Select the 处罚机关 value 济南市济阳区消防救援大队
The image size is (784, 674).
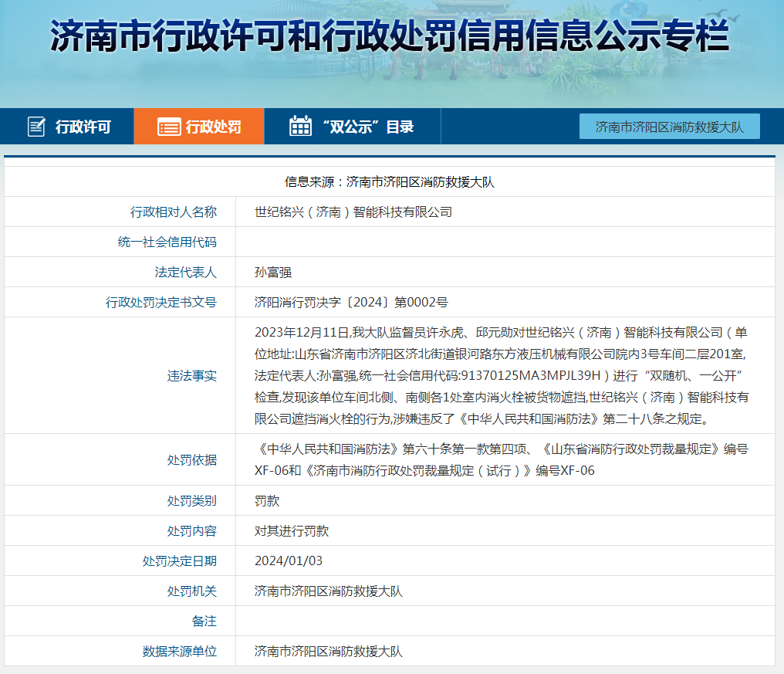(329, 591)
